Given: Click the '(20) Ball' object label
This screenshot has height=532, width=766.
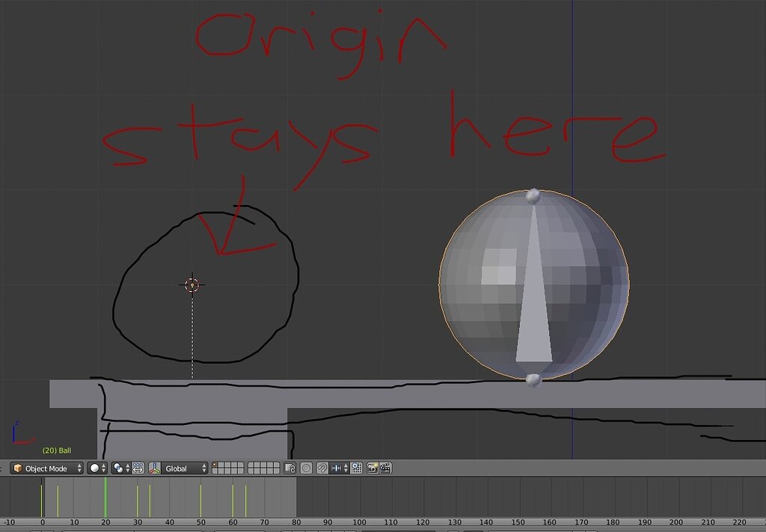Looking at the screenshot, I should (57, 450).
